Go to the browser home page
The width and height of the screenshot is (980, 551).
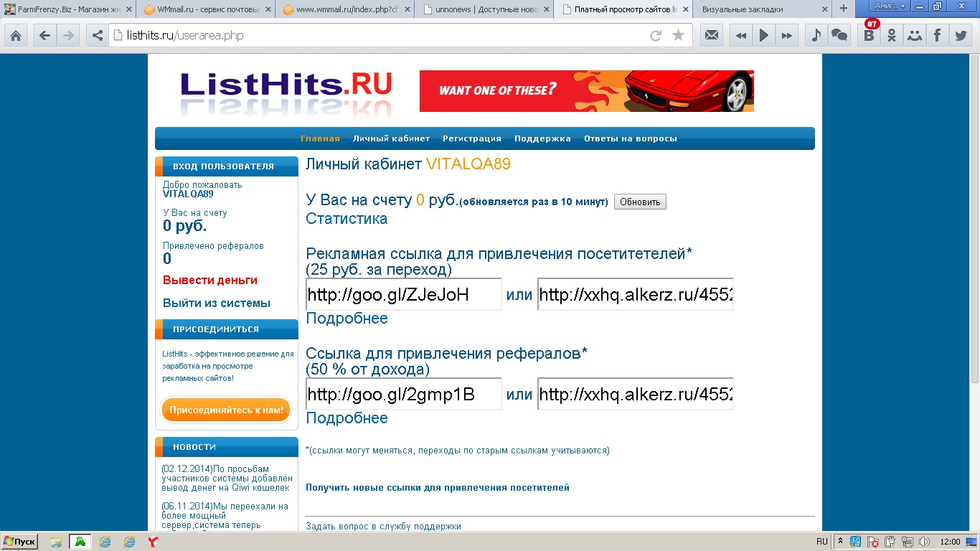coord(15,35)
